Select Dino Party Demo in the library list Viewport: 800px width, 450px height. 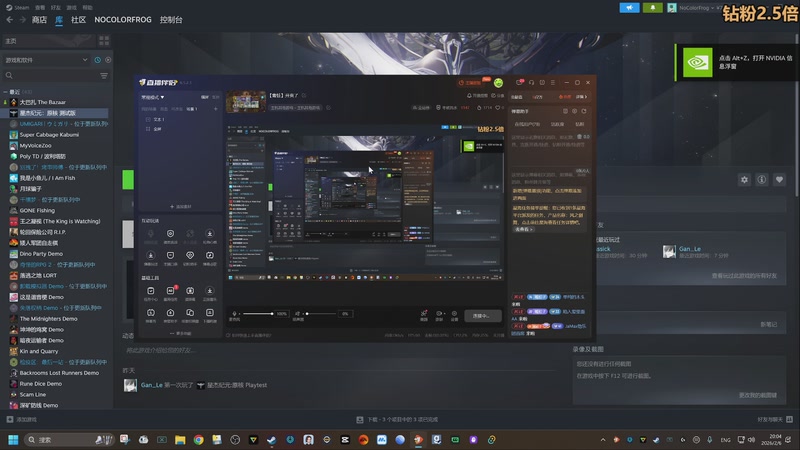pos(41,254)
